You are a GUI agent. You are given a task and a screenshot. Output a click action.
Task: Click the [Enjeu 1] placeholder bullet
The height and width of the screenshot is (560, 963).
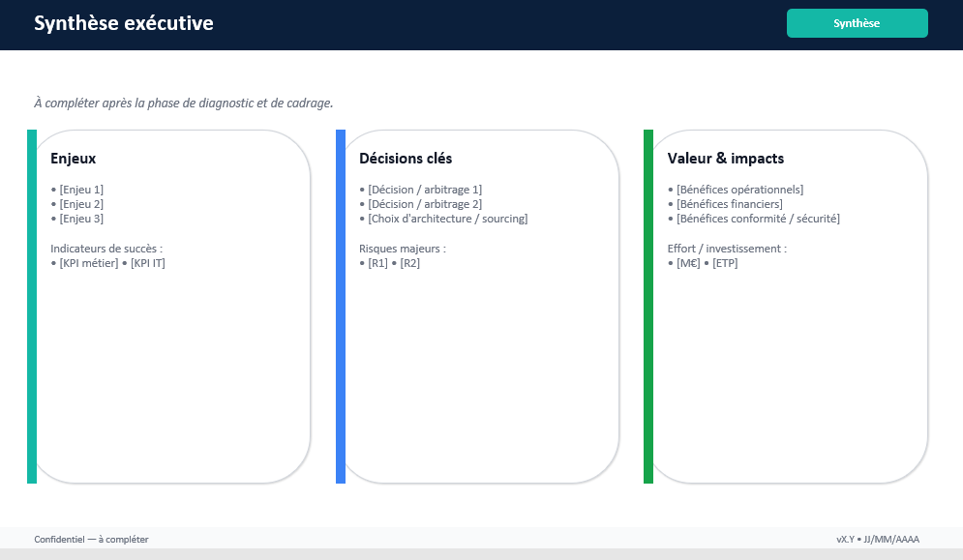(77, 190)
